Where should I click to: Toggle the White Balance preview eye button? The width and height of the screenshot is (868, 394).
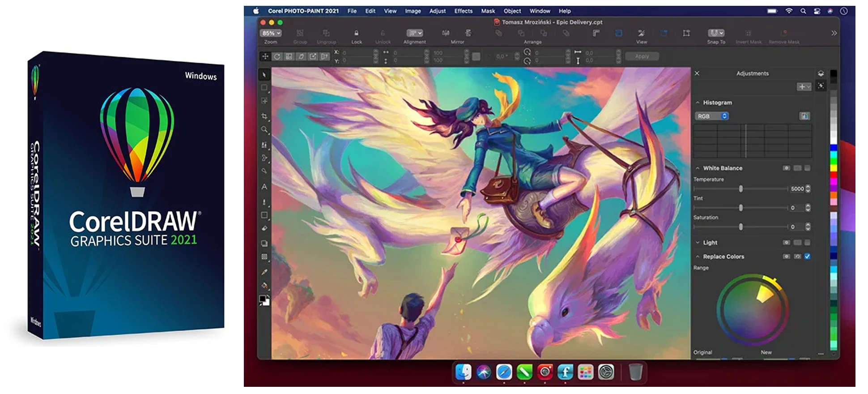pyautogui.click(x=786, y=168)
